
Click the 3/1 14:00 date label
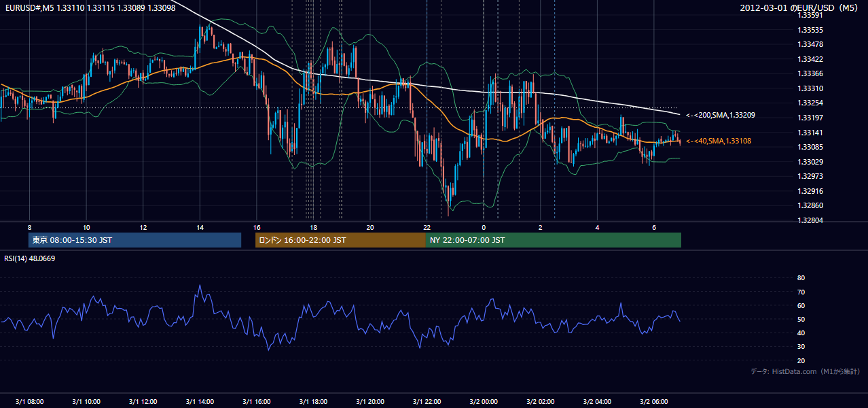200,401
